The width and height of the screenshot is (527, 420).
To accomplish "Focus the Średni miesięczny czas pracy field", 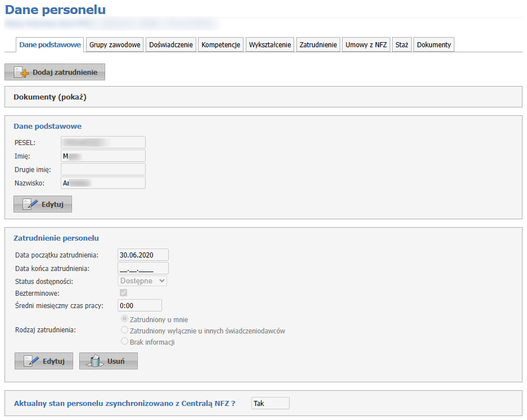I will tap(139, 305).
